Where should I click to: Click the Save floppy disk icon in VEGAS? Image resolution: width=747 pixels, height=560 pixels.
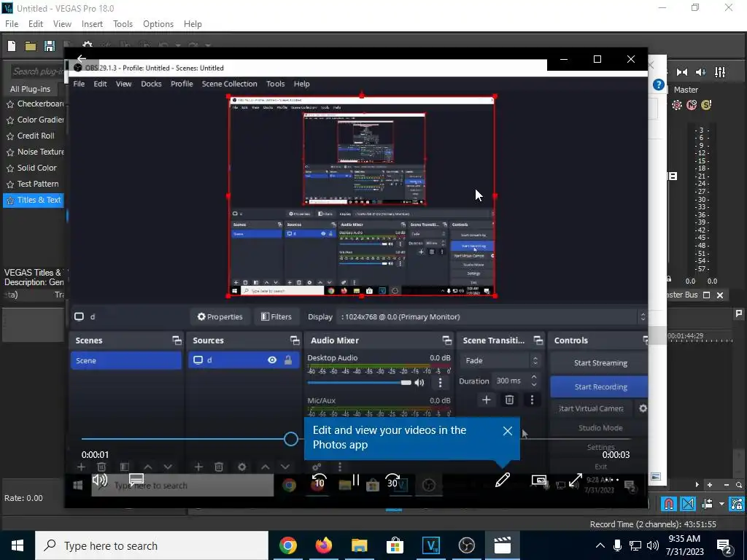point(49,46)
